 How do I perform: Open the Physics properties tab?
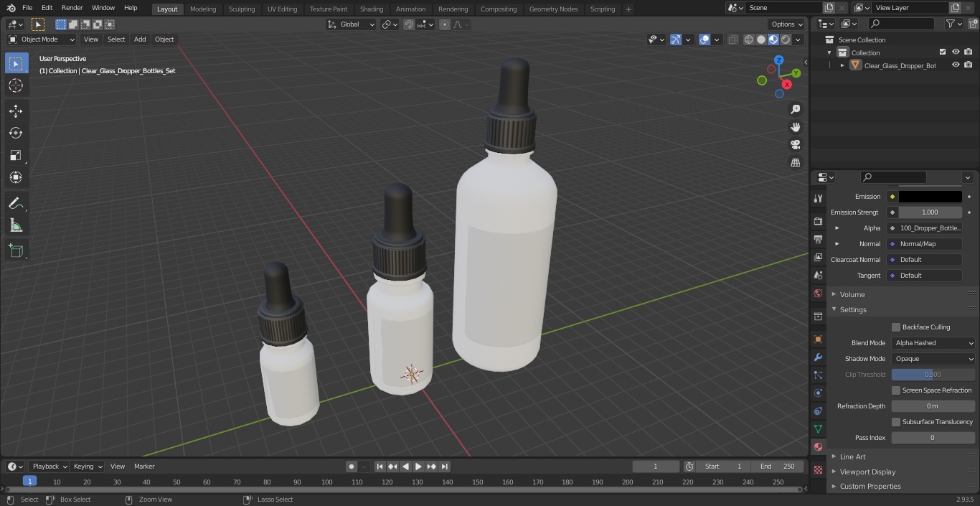[x=818, y=393]
